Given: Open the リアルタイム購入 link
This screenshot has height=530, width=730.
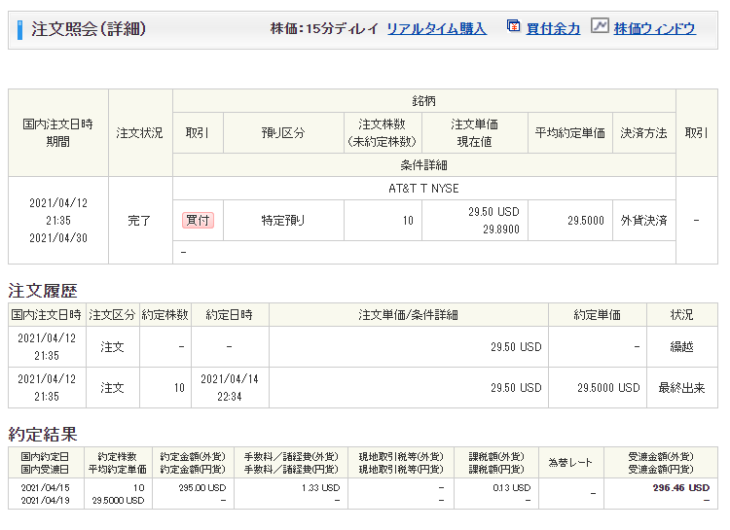Looking at the screenshot, I should (436, 29).
